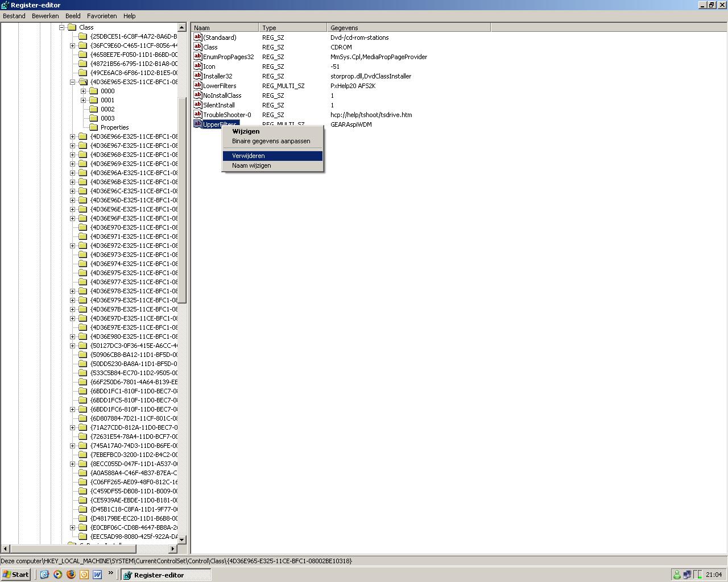Launch Firefox from the quick launch bar
728x582 pixels.
point(71,575)
